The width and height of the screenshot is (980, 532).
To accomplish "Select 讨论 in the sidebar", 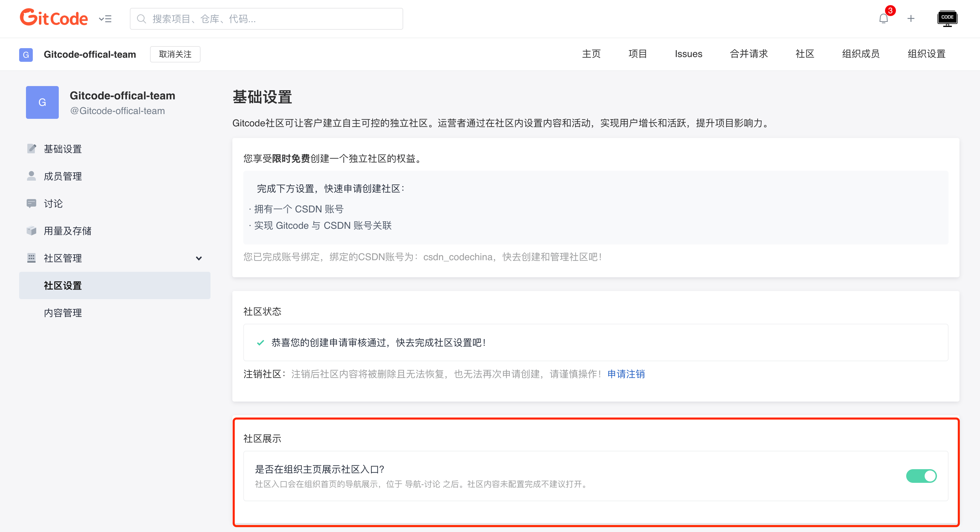I will pyautogui.click(x=53, y=204).
